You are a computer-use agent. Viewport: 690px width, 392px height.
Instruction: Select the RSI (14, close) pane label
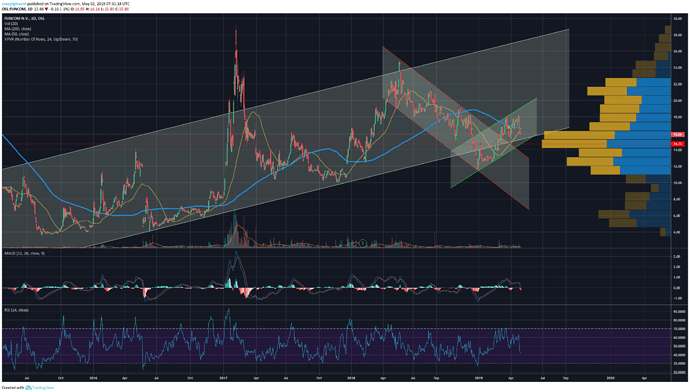click(16, 310)
